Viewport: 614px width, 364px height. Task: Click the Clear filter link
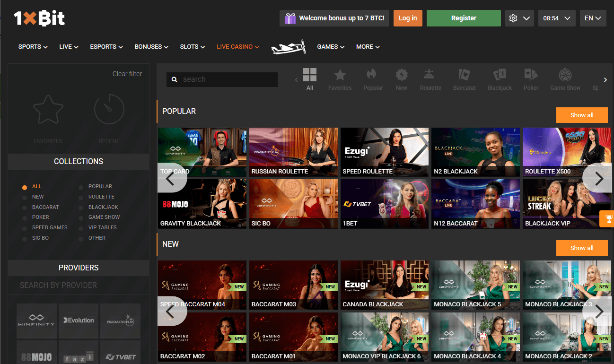[x=127, y=74]
